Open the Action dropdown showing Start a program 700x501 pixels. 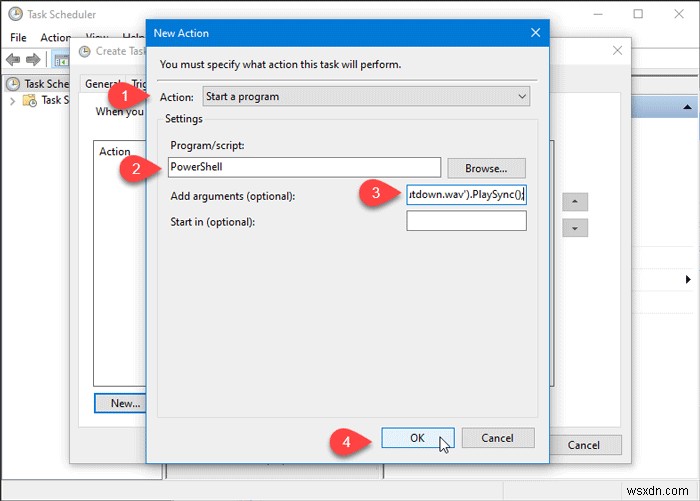pos(366,96)
